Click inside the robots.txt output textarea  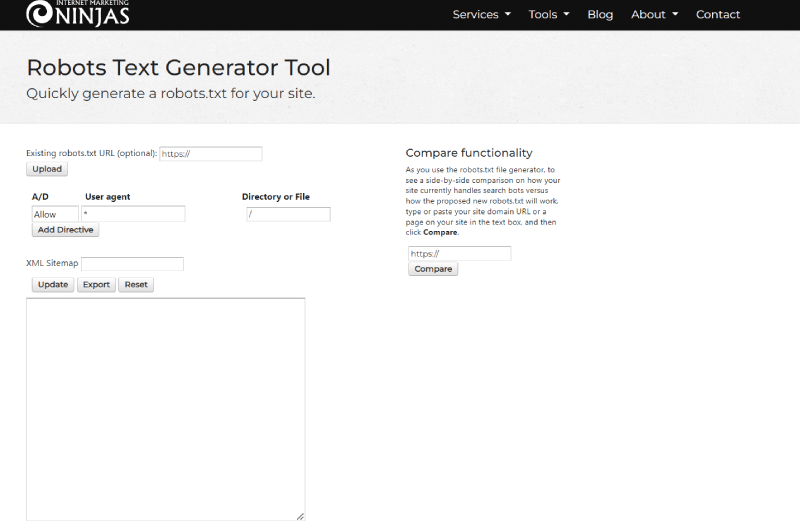[x=166, y=409]
